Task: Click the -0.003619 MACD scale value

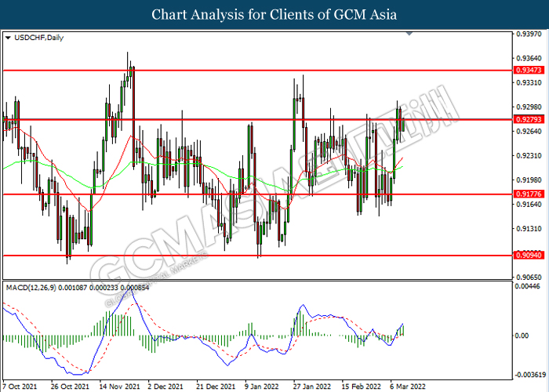Action: 529,375
